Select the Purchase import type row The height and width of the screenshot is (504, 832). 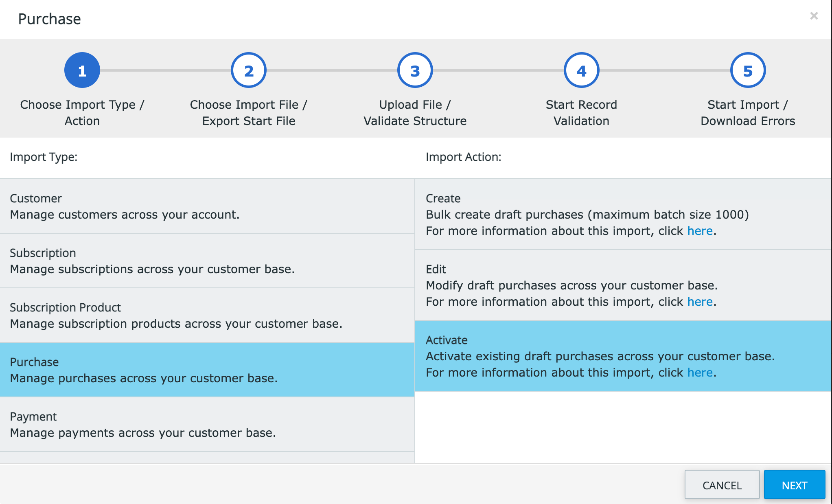[207, 370]
